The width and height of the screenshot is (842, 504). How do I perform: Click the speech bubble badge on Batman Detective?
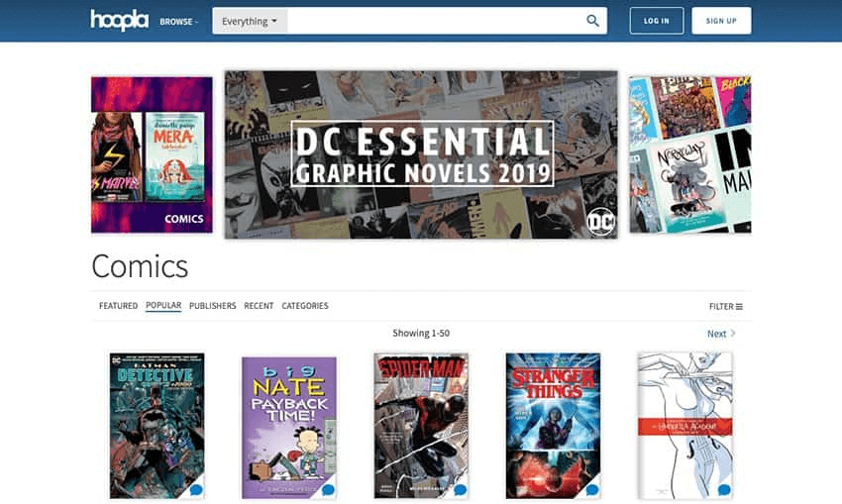pyautogui.click(x=196, y=490)
